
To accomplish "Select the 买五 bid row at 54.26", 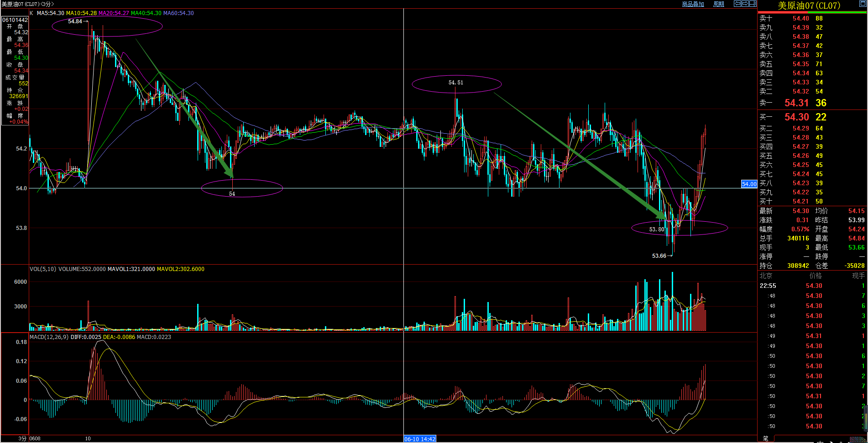I will click(x=812, y=156).
